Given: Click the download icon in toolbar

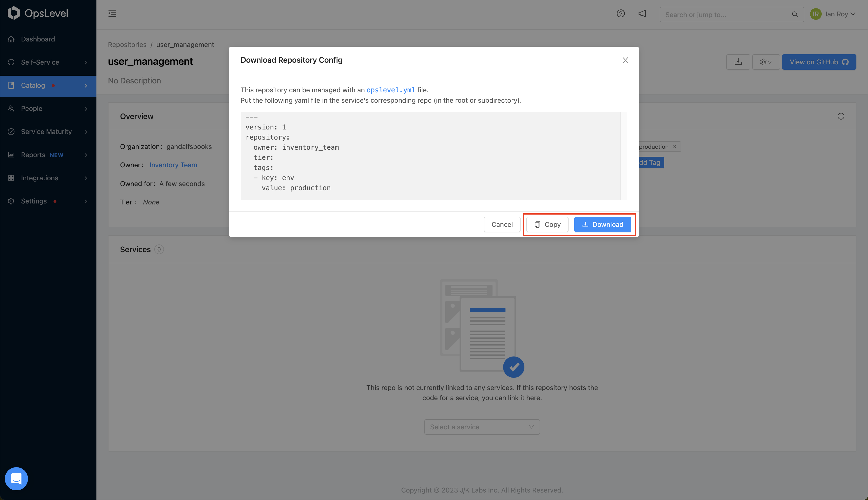Looking at the screenshot, I should tap(738, 61).
